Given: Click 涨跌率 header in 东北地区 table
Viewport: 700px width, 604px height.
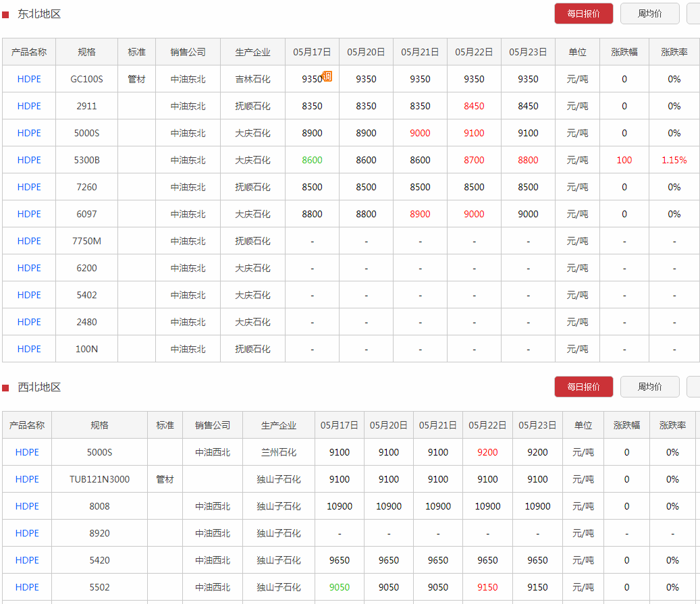Looking at the screenshot, I should 674,52.
